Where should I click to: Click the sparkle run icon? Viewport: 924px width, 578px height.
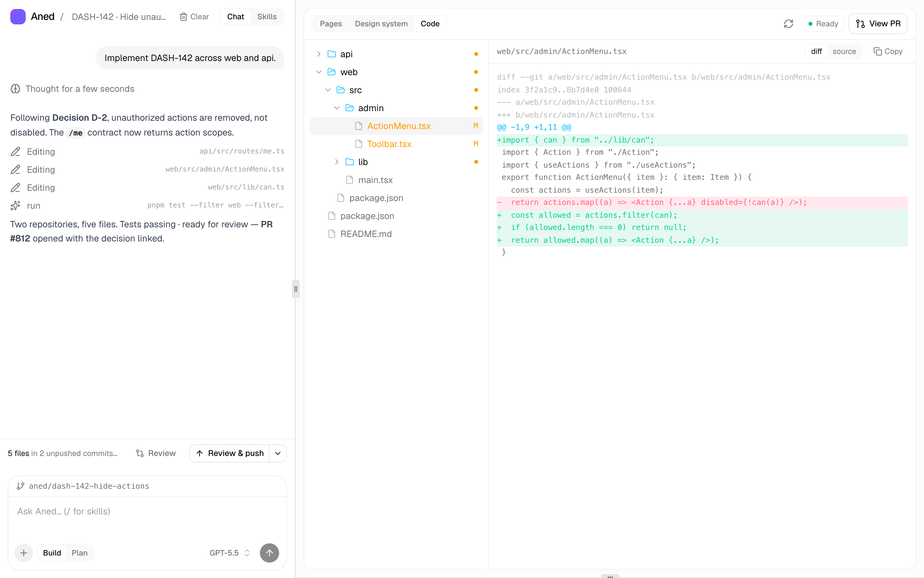tap(15, 206)
